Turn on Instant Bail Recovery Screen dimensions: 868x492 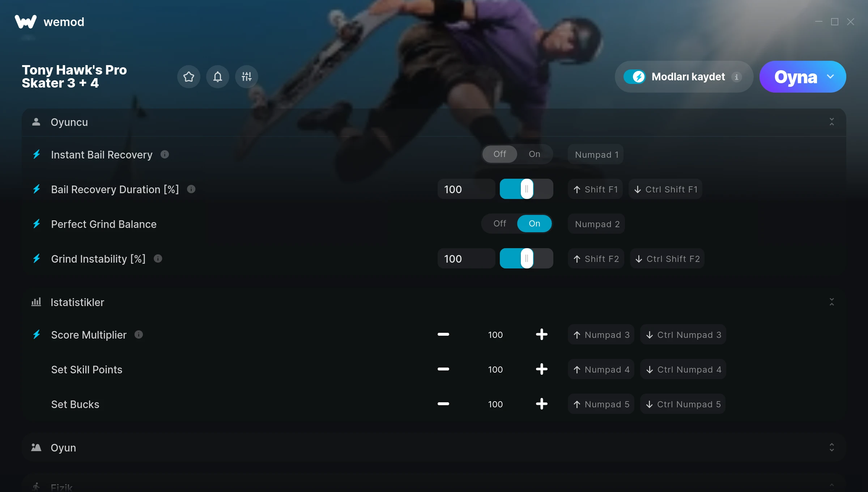534,154
